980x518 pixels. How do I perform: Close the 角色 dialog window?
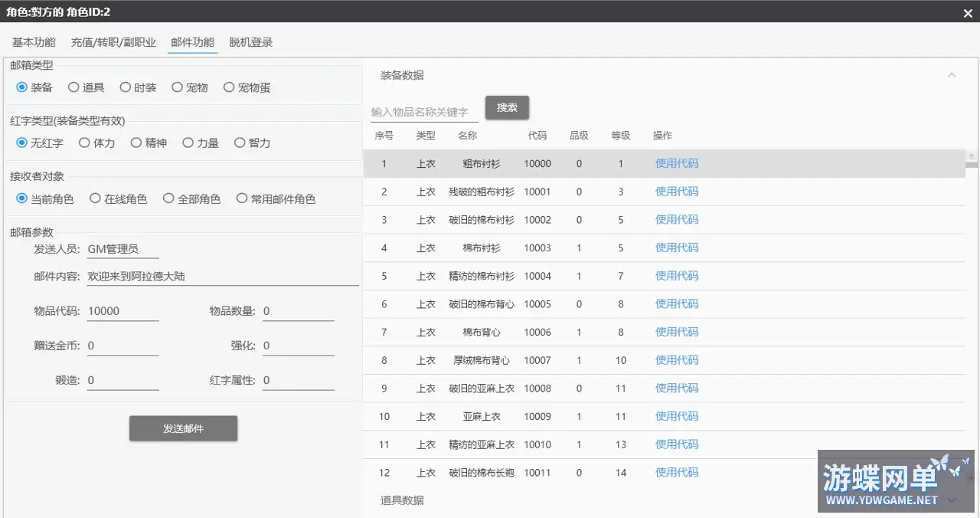(967, 12)
